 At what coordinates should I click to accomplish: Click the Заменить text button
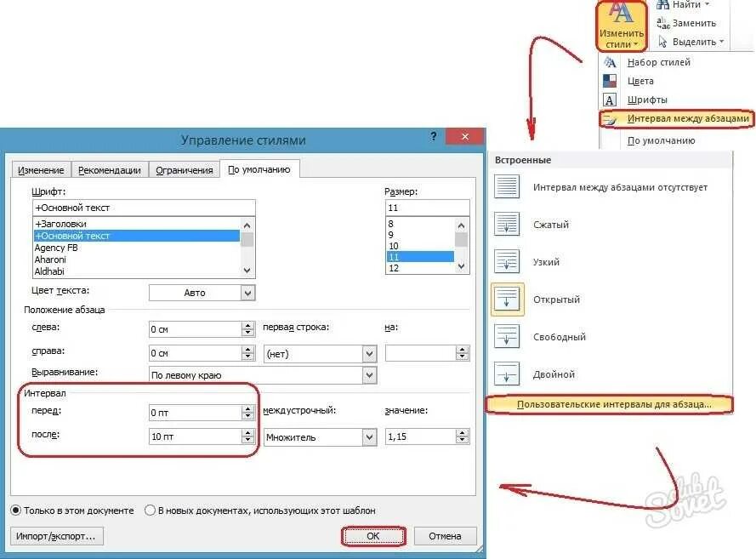[x=694, y=23]
